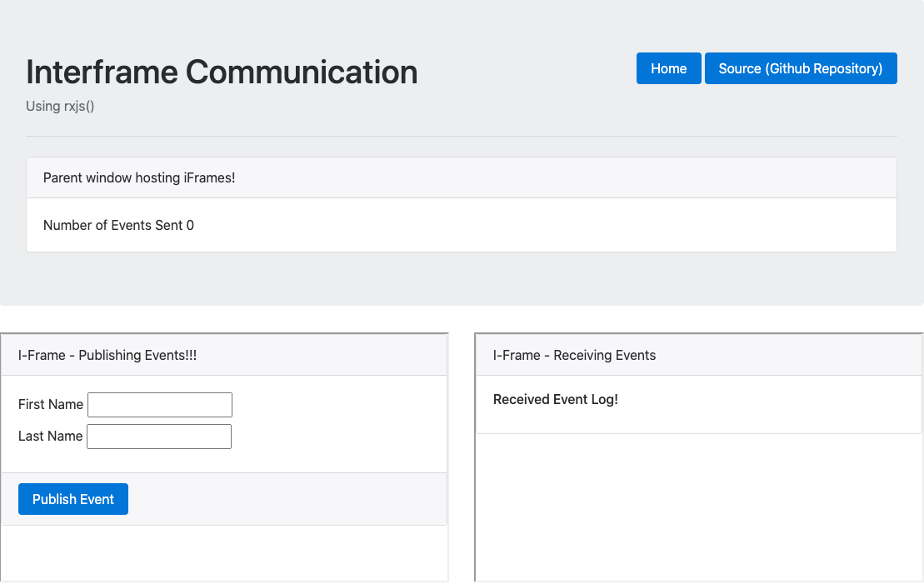Click inside the Last Name text field

click(158, 436)
